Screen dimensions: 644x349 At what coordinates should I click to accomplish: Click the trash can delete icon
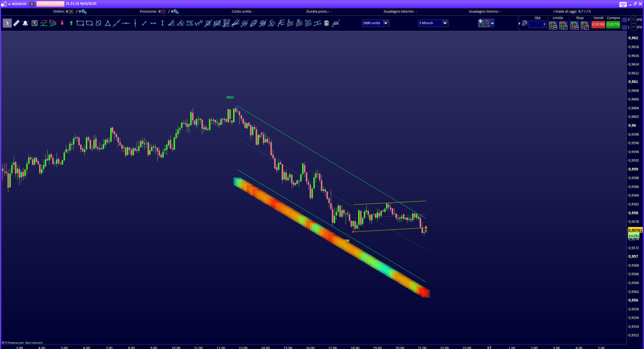pos(326,23)
